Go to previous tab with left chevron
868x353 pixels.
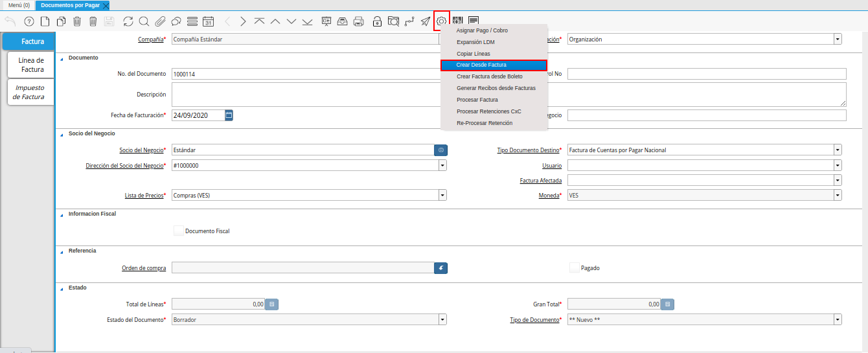pos(227,21)
